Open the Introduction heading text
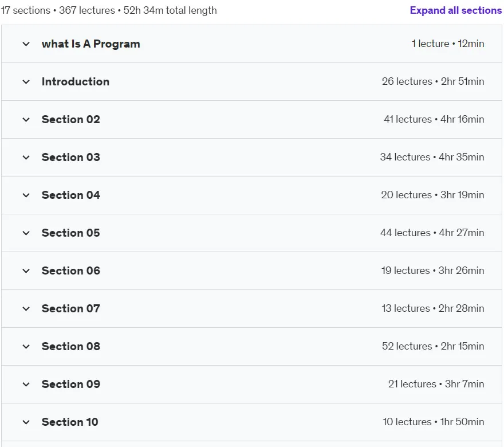Viewport: 504px width, 447px height. point(76,82)
